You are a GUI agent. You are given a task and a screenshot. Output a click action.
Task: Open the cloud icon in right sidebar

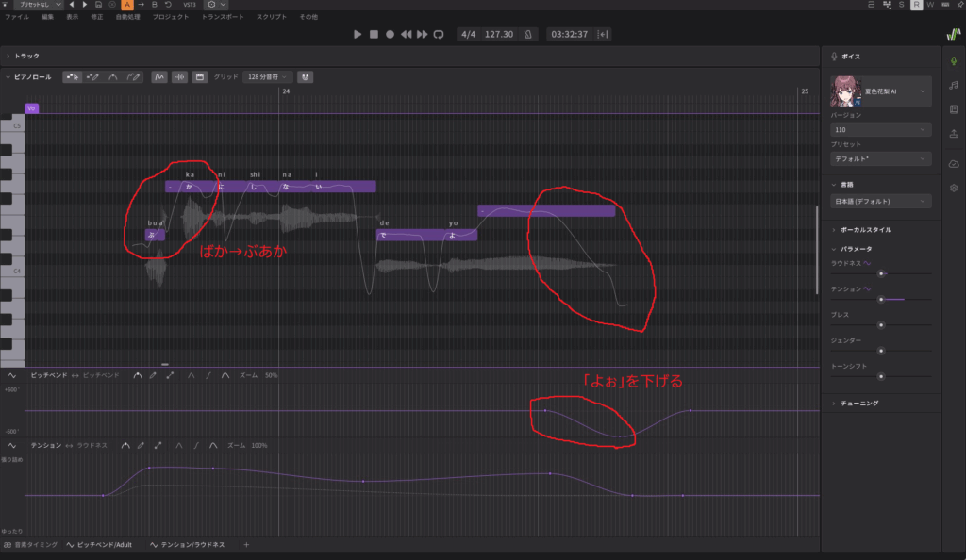point(954,164)
